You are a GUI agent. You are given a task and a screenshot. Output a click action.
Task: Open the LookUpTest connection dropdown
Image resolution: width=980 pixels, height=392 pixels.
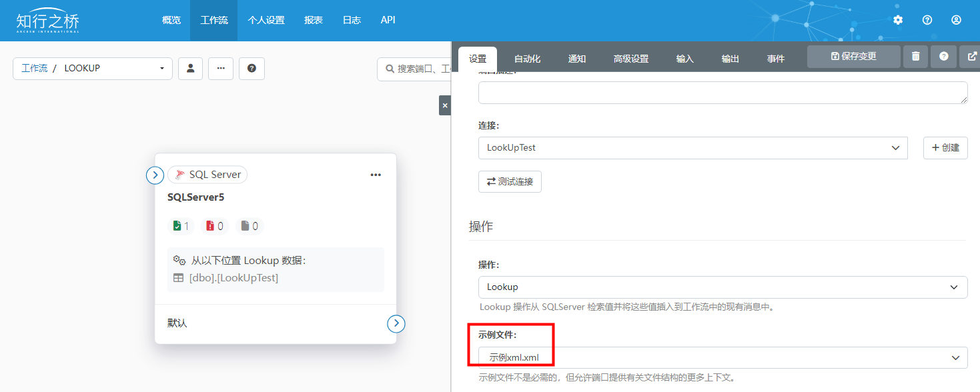[692, 148]
